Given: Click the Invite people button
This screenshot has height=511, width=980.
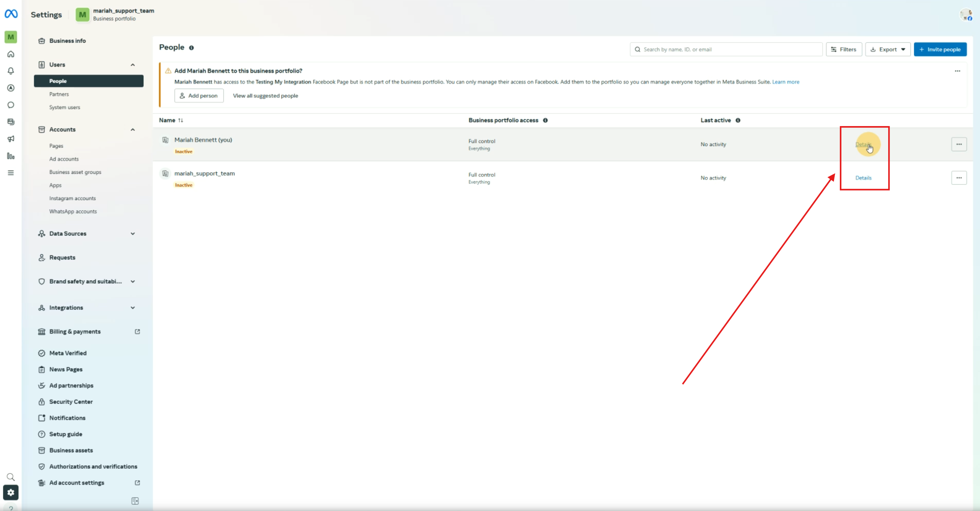Looking at the screenshot, I should click(x=940, y=49).
